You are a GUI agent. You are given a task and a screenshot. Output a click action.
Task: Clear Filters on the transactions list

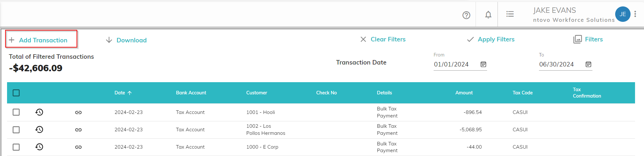(383, 39)
